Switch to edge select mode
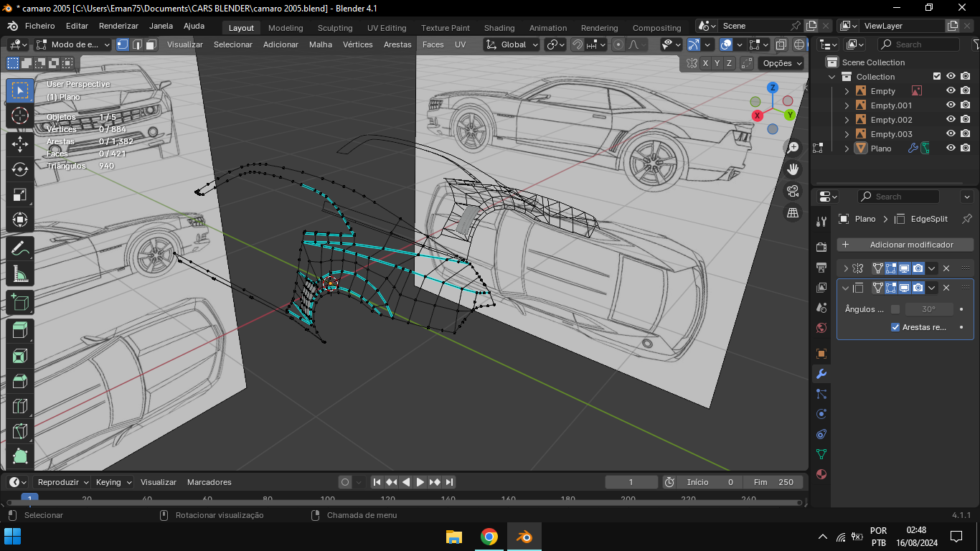This screenshot has height=551, width=980. 137,44
